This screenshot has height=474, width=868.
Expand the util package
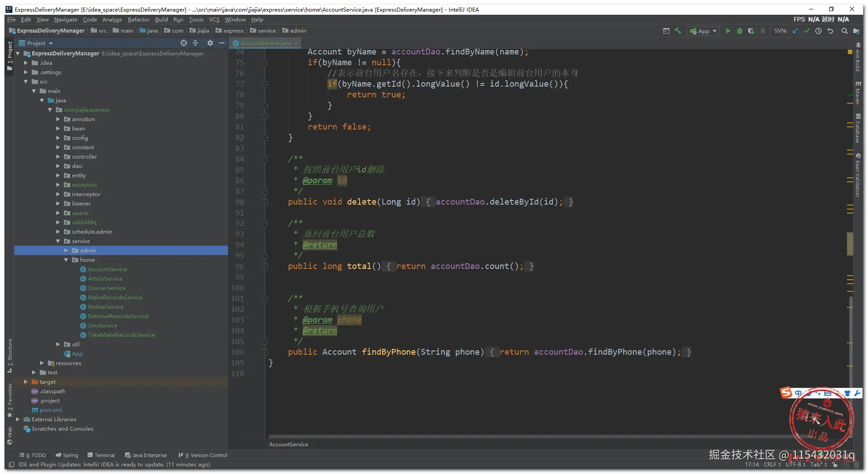coord(58,344)
